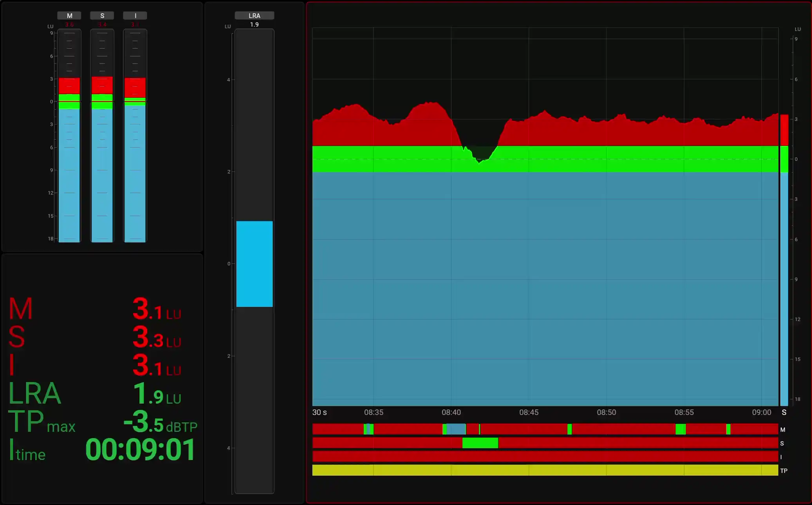
Task: Select the I integrated meter header label
Action: 135,16
